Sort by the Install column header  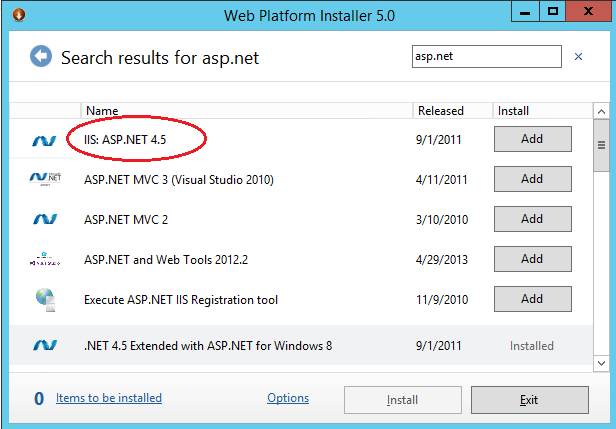tap(543, 111)
